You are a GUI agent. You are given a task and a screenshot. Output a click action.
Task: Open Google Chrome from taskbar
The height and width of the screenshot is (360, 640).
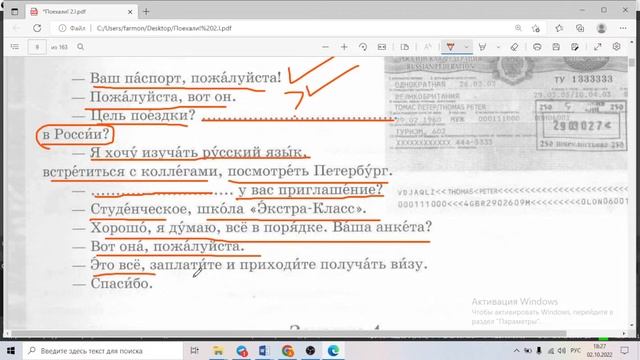(288, 351)
